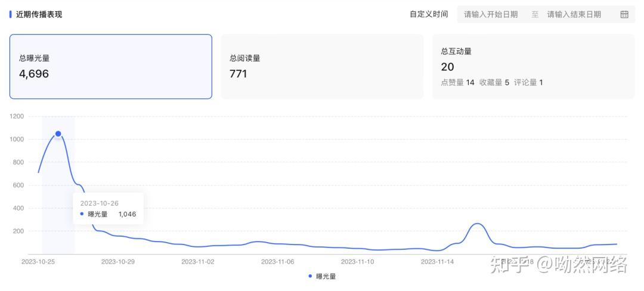Select the 总曝光量 metric card
The width and height of the screenshot is (644, 291).
click(110, 66)
